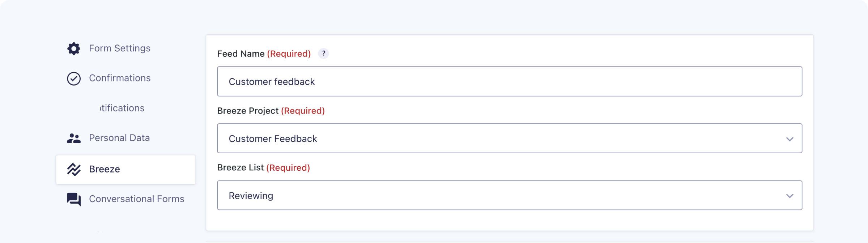Image resolution: width=868 pixels, height=243 pixels.
Task: Switch to Conversational Forms settings
Action: click(136, 199)
